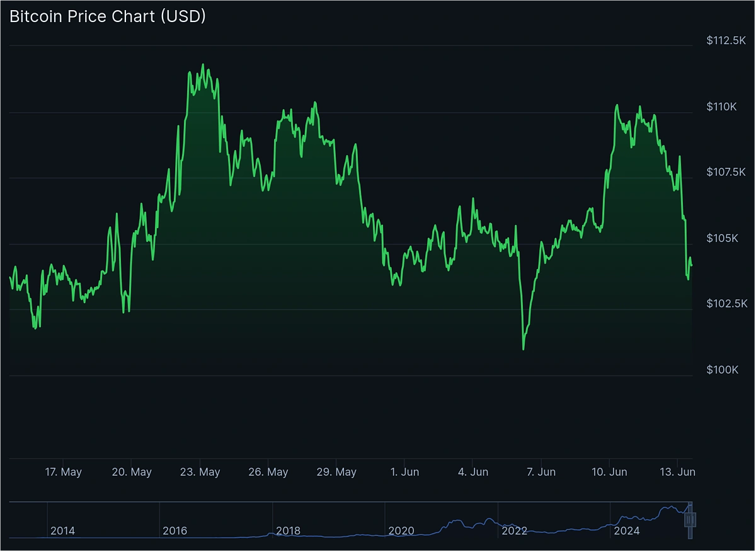
Task: Click the $105K price axis label
Action: coord(722,238)
